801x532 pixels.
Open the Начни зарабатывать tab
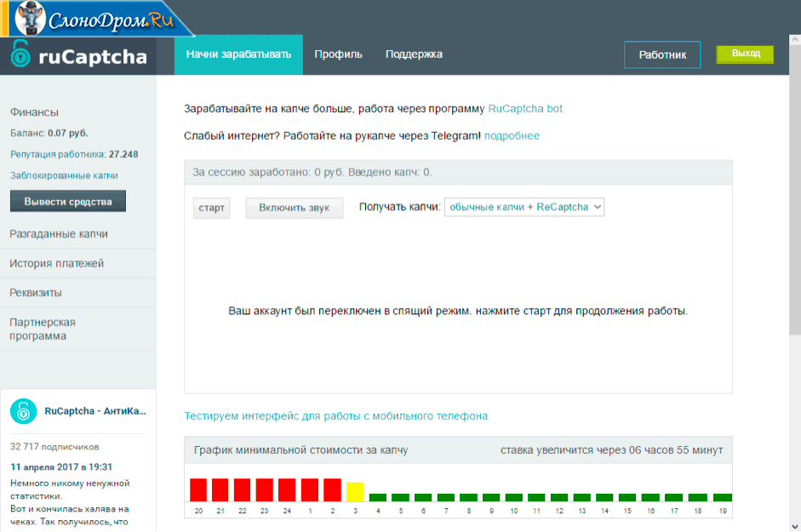point(238,54)
